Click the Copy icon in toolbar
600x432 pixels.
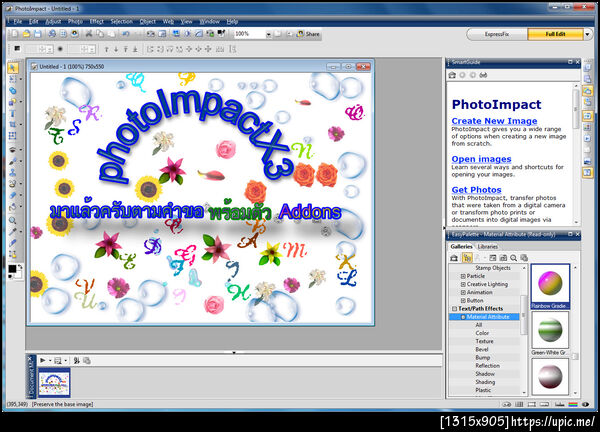coord(100,34)
